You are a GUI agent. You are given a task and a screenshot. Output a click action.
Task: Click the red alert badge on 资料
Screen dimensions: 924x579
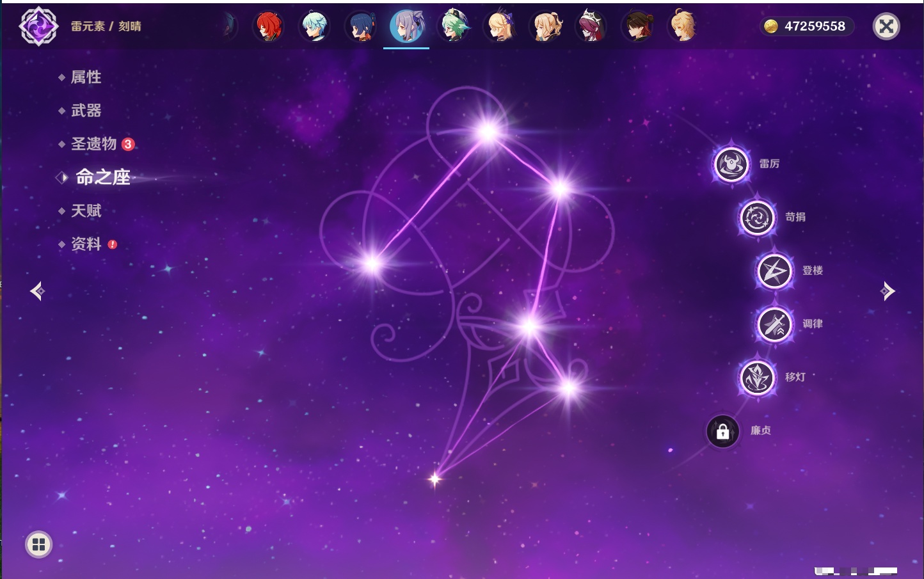coord(113,244)
